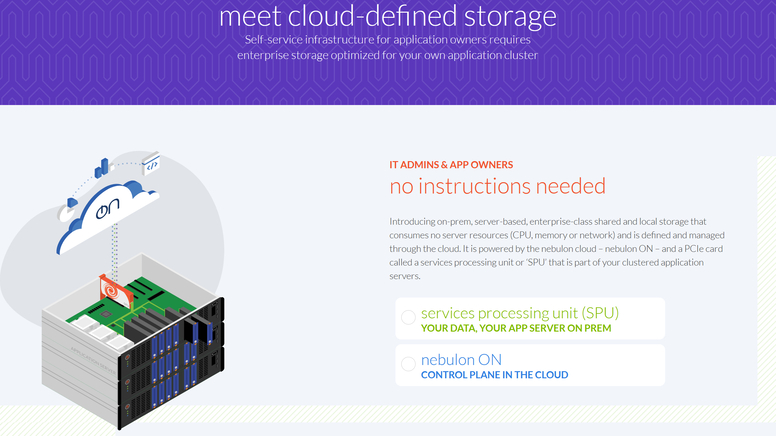Click the 'Introducing on-prem, server-based' paragraph
Image resolution: width=776 pixels, height=436 pixels.
tap(557, 248)
